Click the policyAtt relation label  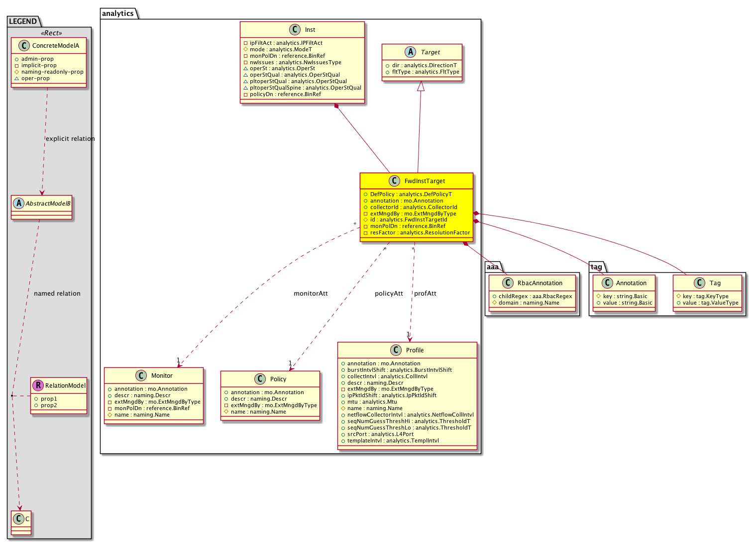[x=389, y=294]
